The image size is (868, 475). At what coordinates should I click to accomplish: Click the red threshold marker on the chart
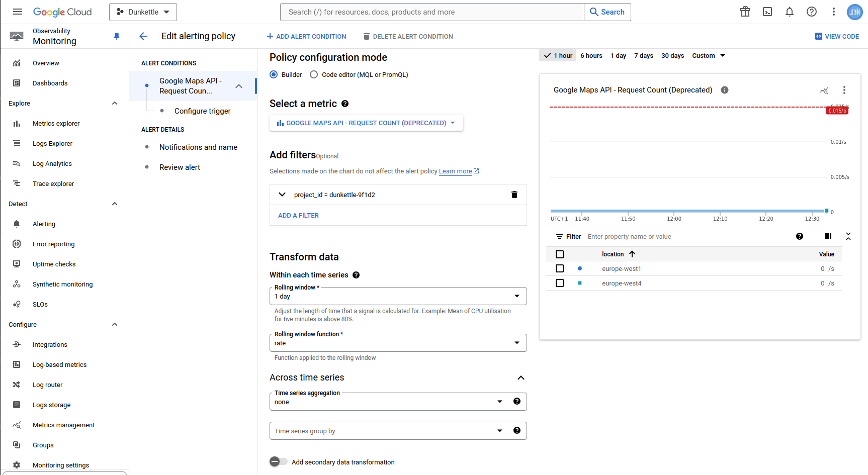coord(837,111)
